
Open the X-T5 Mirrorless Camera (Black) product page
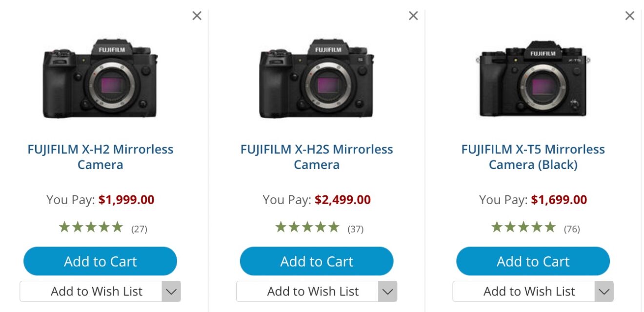[x=532, y=156]
